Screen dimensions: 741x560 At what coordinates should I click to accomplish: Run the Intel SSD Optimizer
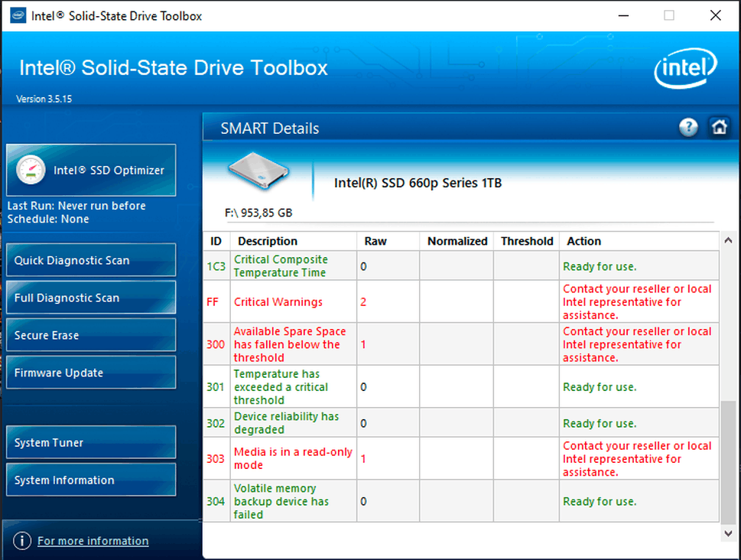tap(91, 171)
